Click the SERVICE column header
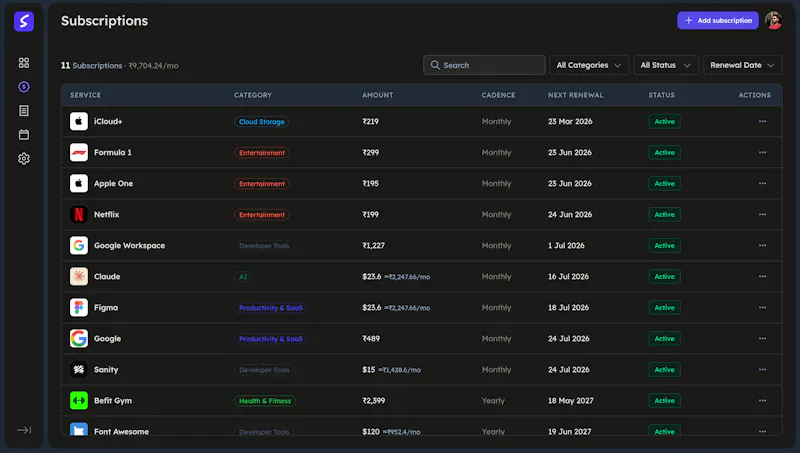The image size is (800, 453). click(85, 95)
